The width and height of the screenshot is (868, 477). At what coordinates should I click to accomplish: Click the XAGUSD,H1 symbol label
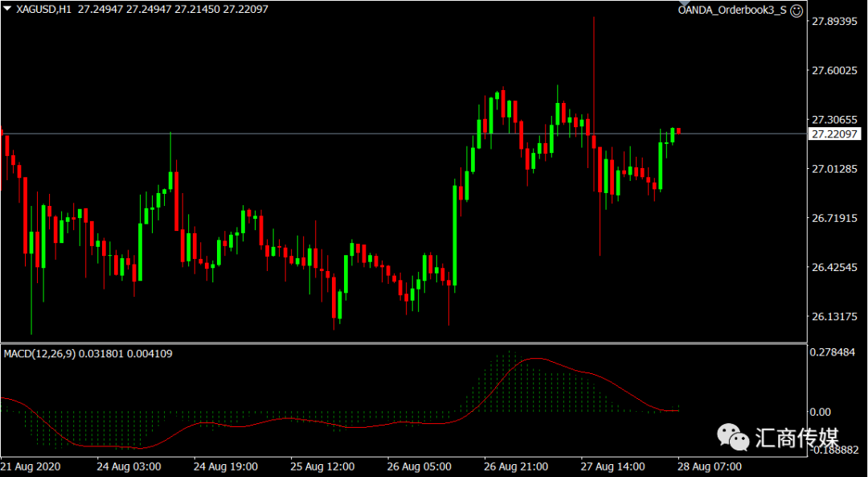[x=43, y=10]
